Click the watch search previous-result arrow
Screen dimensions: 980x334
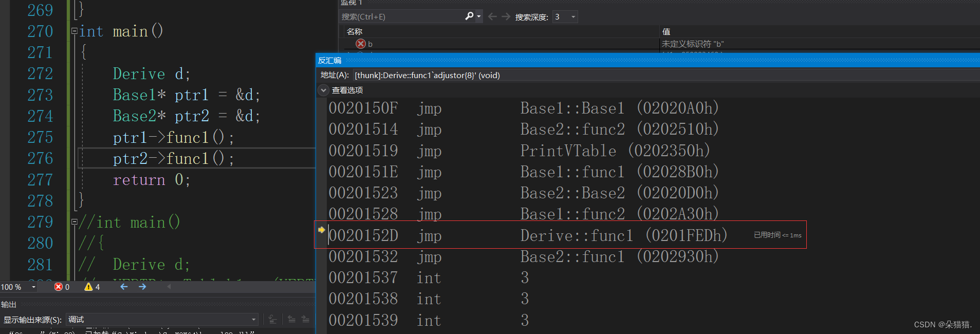(492, 16)
